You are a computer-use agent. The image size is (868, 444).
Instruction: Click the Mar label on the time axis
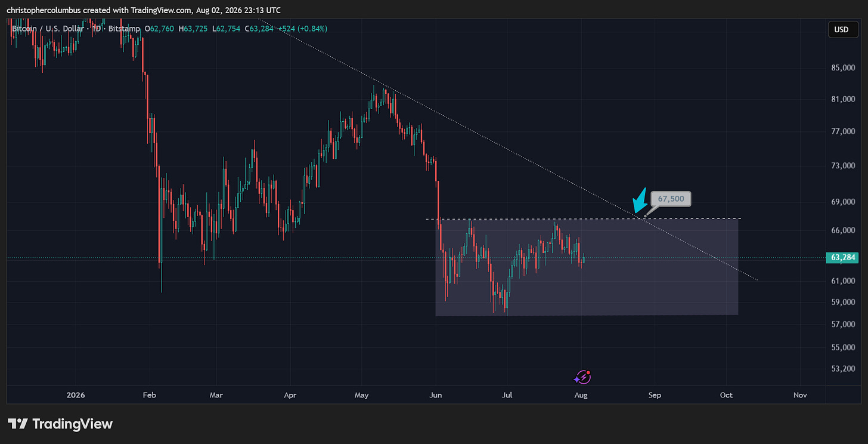[x=216, y=395]
